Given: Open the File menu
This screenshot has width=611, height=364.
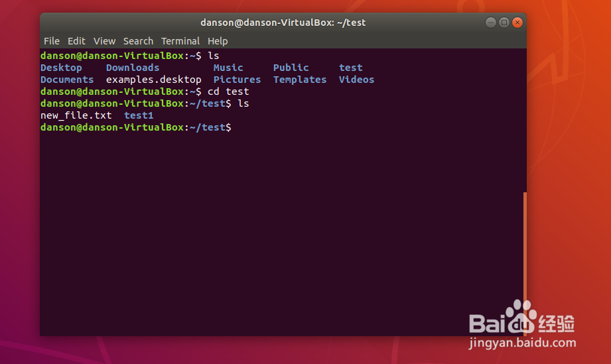Looking at the screenshot, I should click(52, 41).
